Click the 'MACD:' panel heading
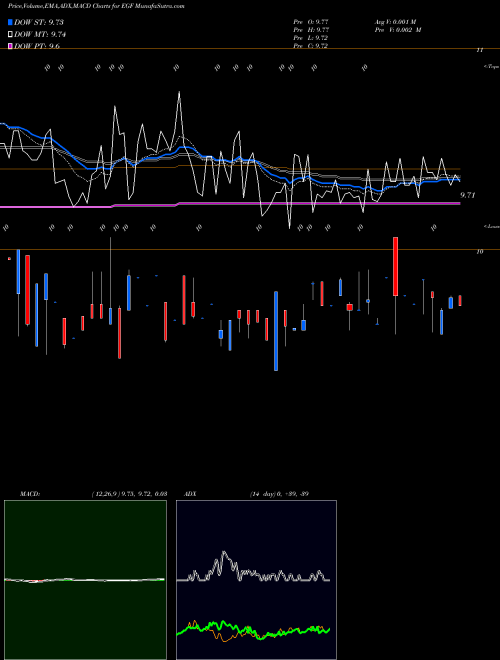The height and width of the screenshot is (660, 500). [x=30, y=494]
